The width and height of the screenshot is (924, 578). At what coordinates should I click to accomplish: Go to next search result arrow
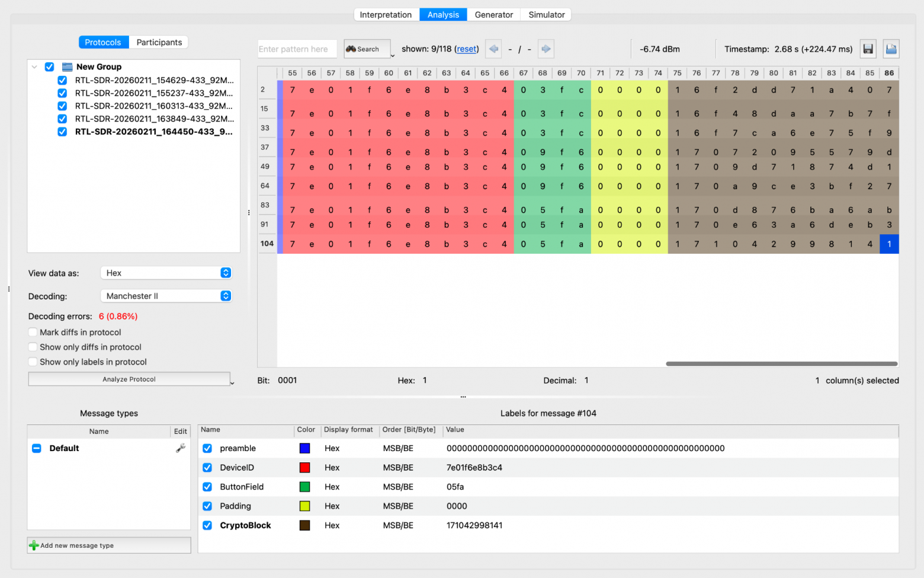point(546,49)
